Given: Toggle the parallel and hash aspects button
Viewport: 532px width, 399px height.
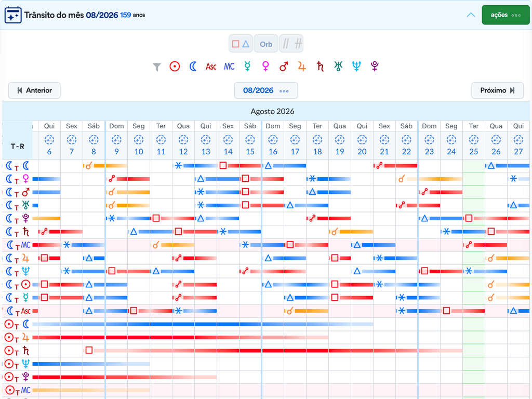Looking at the screenshot, I should point(291,44).
